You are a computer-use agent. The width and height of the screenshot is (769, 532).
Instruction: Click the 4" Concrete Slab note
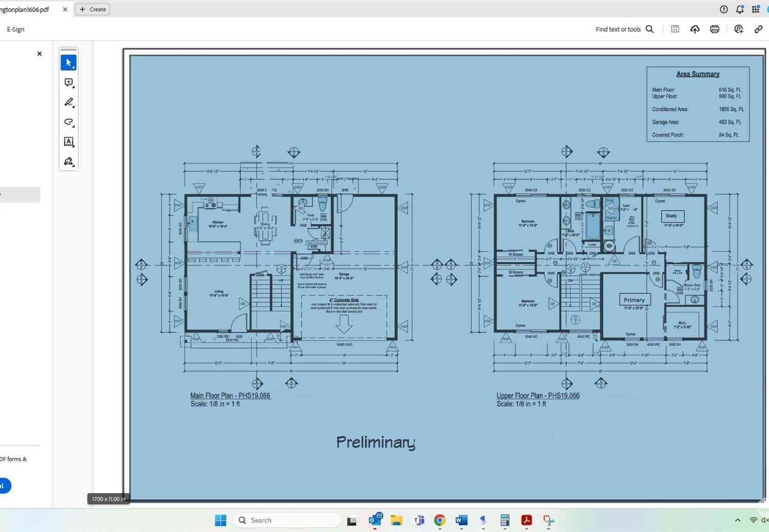tap(344, 300)
